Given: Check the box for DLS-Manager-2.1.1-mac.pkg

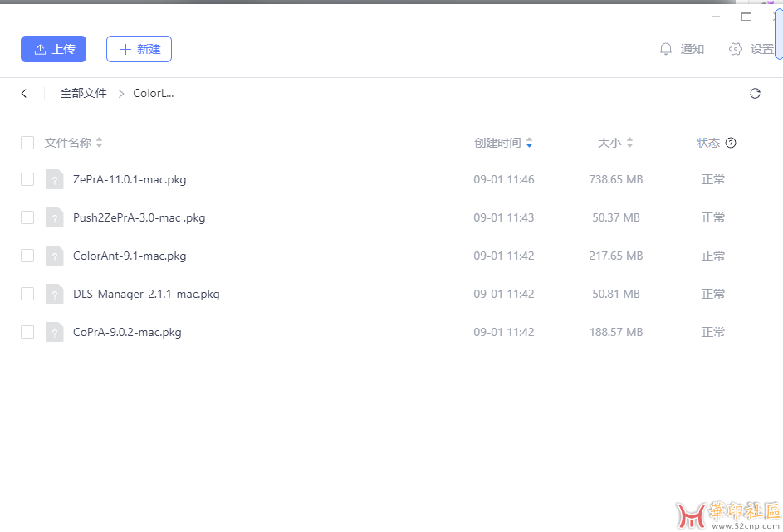Looking at the screenshot, I should (27, 294).
